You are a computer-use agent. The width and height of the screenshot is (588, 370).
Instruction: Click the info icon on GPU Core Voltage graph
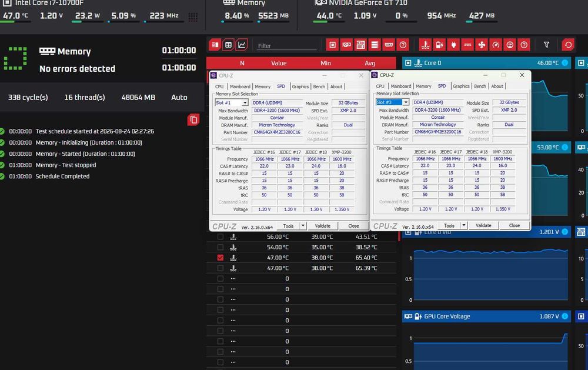(564, 316)
